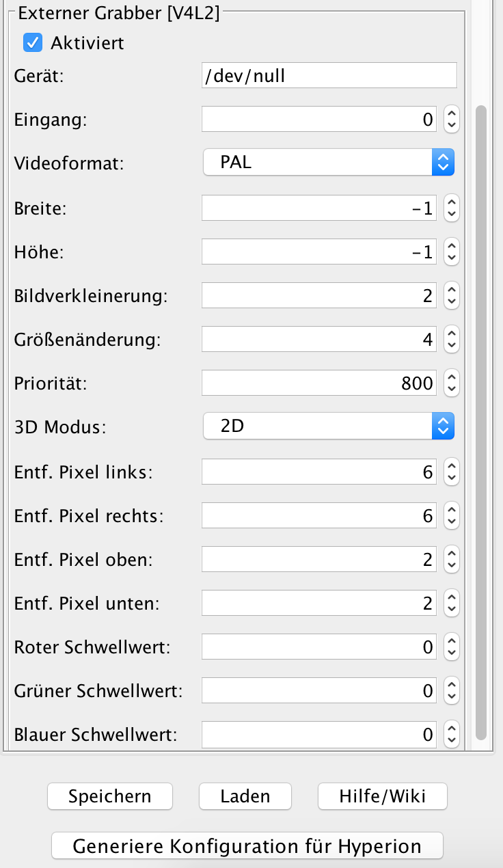Click the Breite stepper control
This screenshot has width=503, height=868.
(x=451, y=208)
